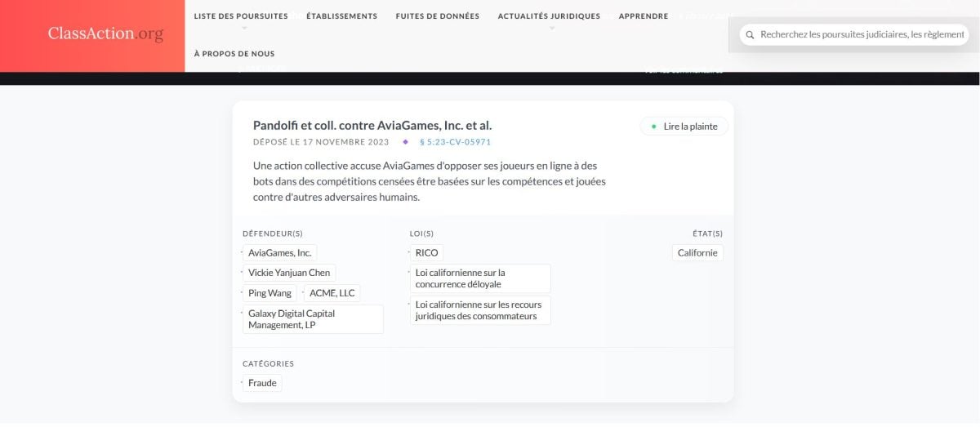Click the Lire la plainte button
The width and height of the screenshot is (980, 427).
pyautogui.click(x=684, y=127)
